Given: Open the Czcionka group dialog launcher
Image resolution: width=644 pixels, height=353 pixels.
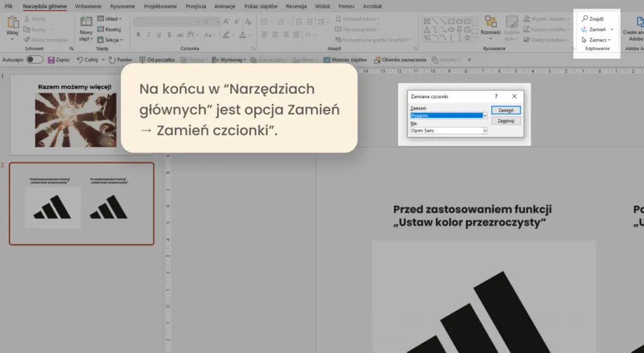Looking at the screenshot, I should (253, 48).
